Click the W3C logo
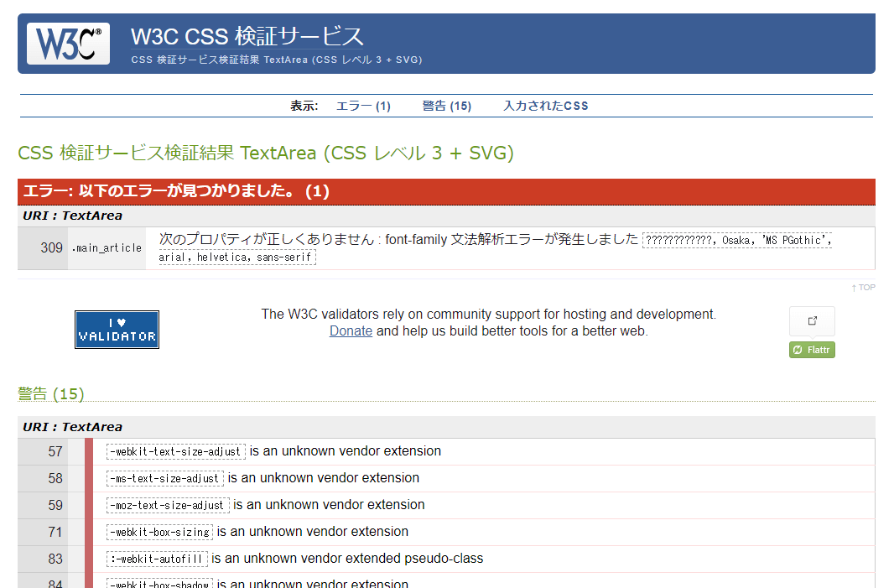894x588 pixels. (69, 44)
